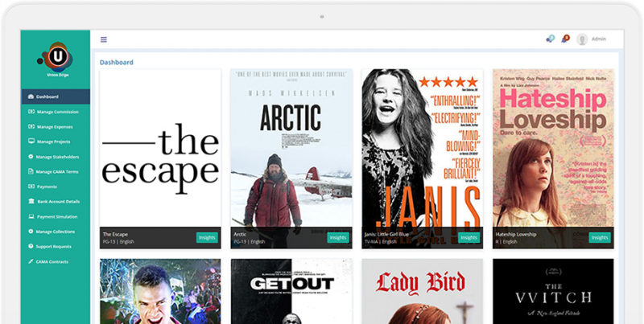Image resolution: width=644 pixels, height=324 pixels.
Task: Select the Get Out movie poster
Action: click(291, 289)
